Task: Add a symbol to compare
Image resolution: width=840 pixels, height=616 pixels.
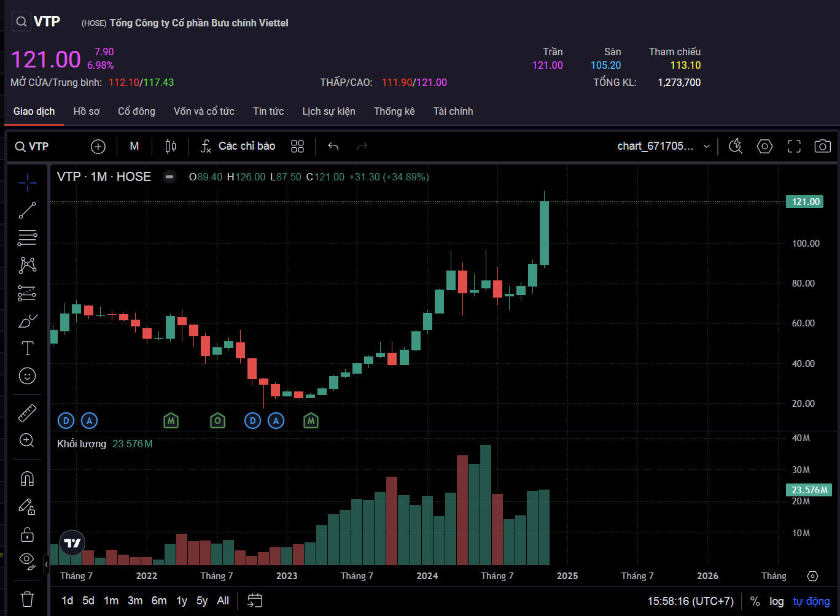Action: pyautogui.click(x=98, y=147)
